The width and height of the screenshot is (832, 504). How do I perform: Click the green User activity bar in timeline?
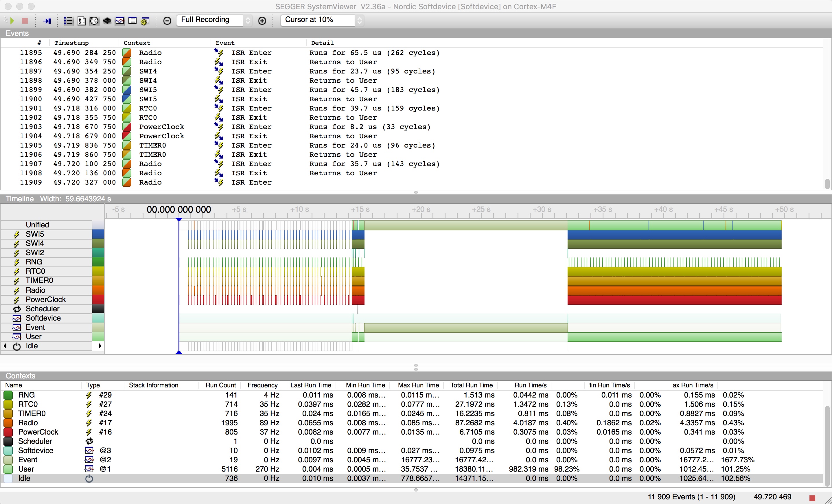674,337
